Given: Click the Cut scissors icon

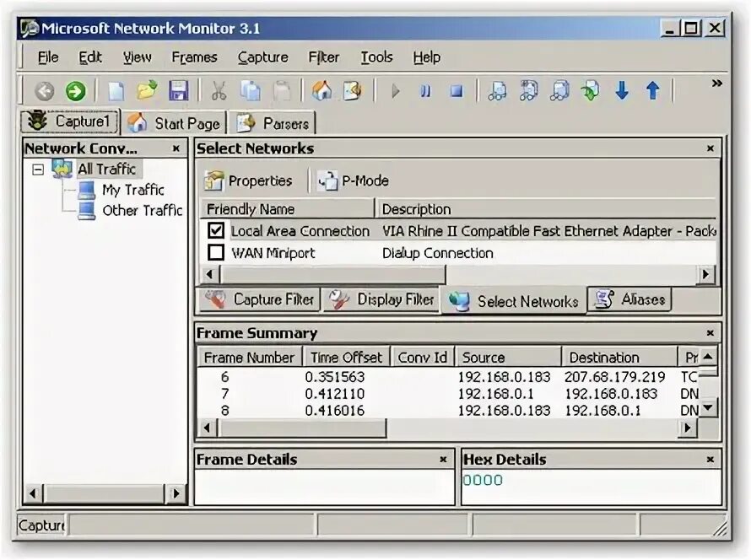Looking at the screenshot, I should point(219,90).
